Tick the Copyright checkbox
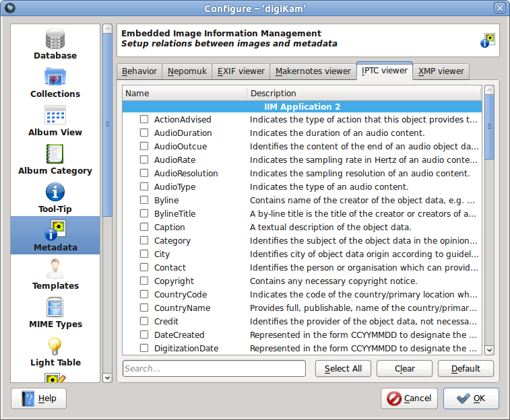Viewport: 510px width, 420px height. pos(144,281)
